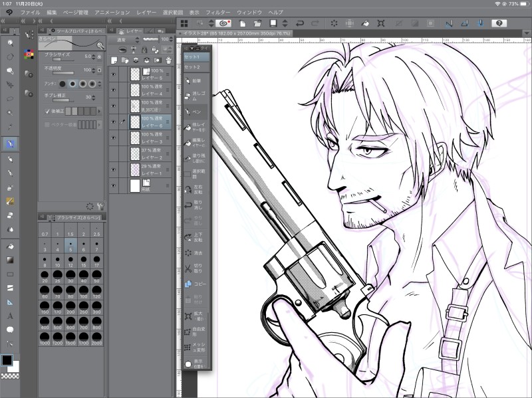Select the Ruler tool in the toolbox
Screen dimensions: 532x398
point(10,302)
